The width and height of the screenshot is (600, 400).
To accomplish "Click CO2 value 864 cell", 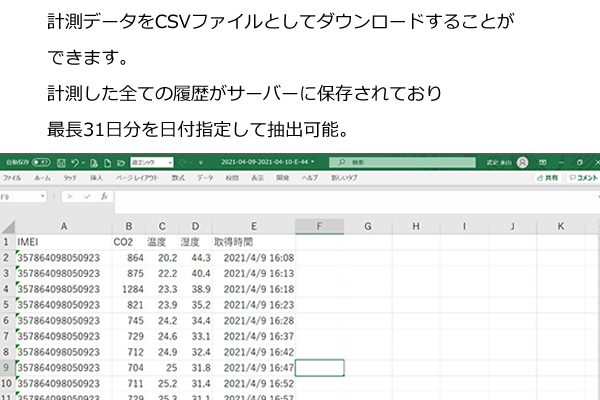I will [x=129, y=258].
